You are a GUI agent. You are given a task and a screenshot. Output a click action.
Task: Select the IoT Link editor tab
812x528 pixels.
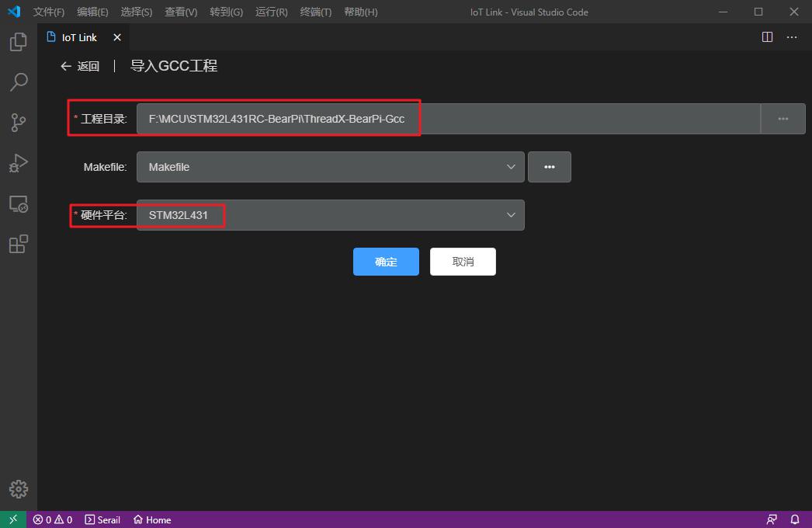[x=83, y=37]
